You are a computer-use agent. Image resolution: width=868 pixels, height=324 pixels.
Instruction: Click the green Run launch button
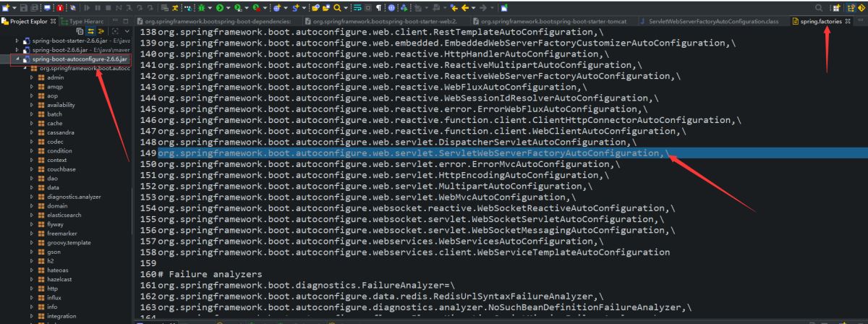(219, 7)
